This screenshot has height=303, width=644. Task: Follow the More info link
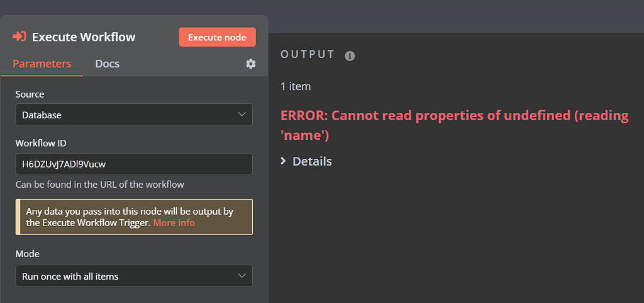click(x=174, y=223)
